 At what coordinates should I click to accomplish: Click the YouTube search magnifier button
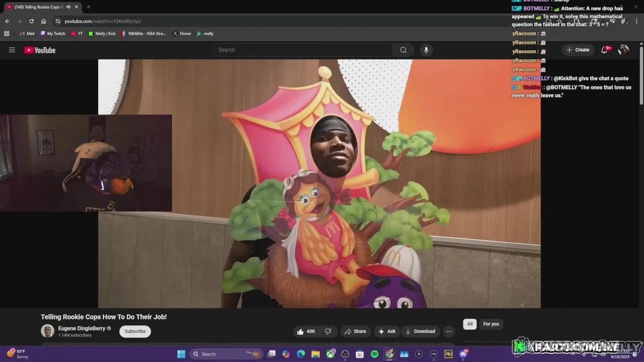click(403, 50)
